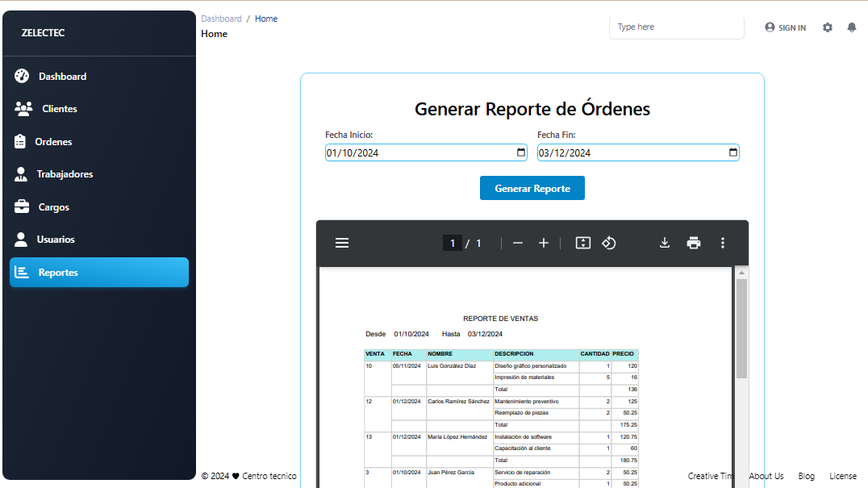Click the Usuarios user icon

pyautogui.click(x=21, y=240)
